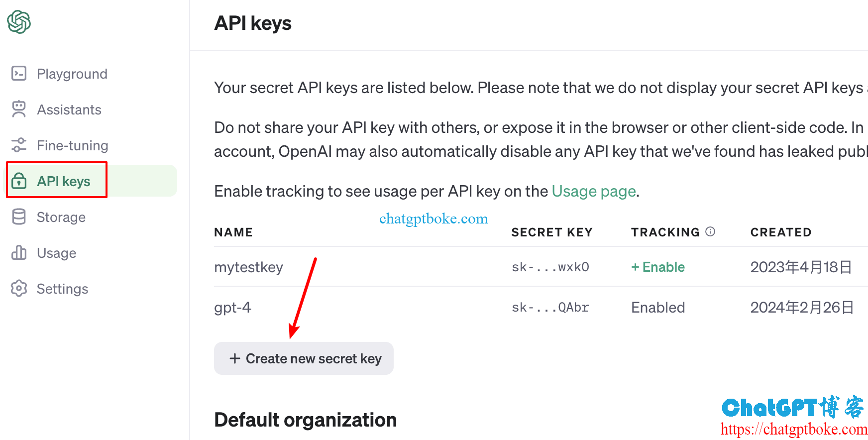Click the mytestkey key name
Image resolution: width=868 pixels, height=440 pixels.
pos(249,267)
